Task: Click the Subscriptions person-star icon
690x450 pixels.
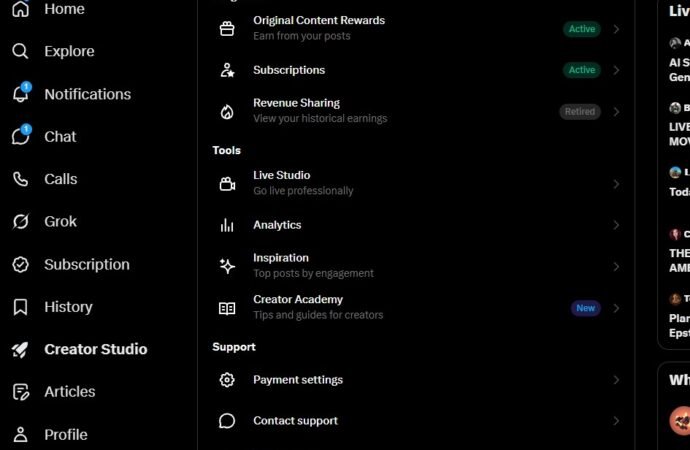Action: pos(227,70)
